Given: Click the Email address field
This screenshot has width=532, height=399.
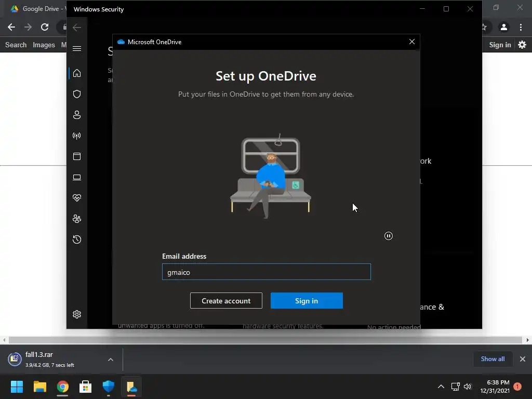Looking at the screenshot, I should [x=267, y=272].
